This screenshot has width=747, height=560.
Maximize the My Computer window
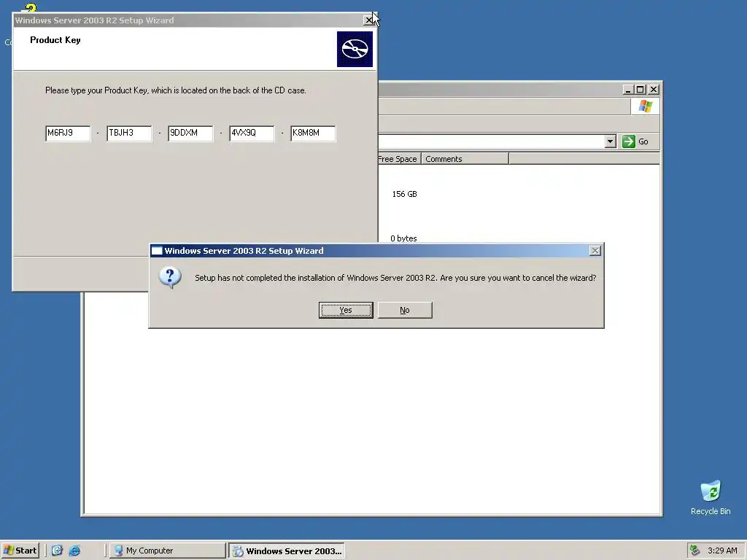(x=640, y=90)
